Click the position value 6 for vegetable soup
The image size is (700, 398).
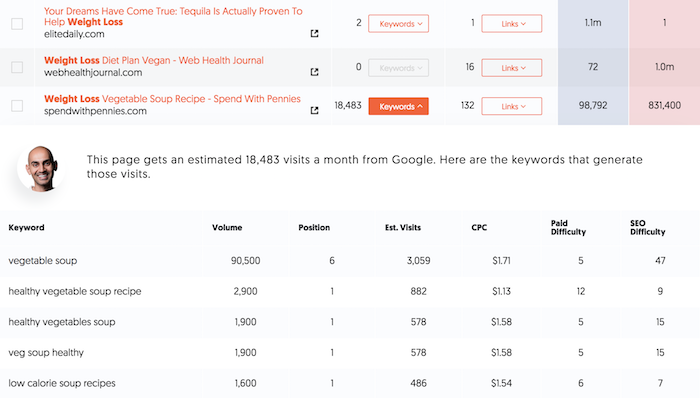pyautogui.click(x=332, y=261)
